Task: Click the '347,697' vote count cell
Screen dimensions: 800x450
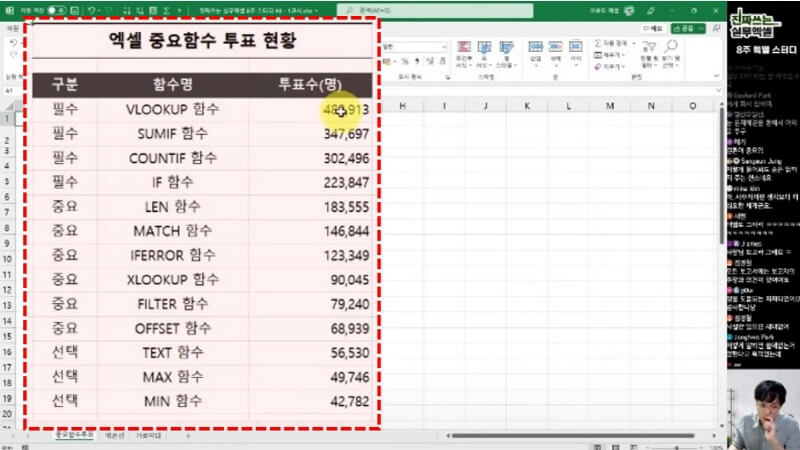Action: tap(310, 134)
